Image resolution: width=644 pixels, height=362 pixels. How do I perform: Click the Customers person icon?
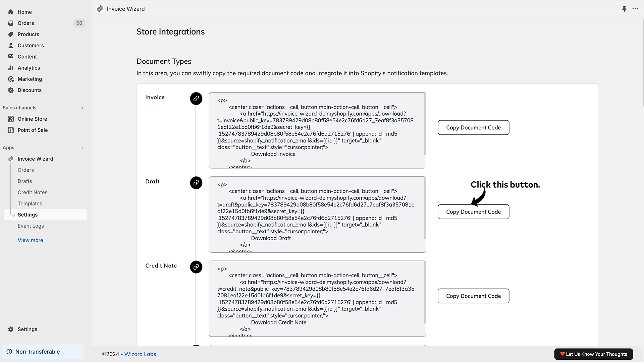pyautogui.click(x=11, y=45)
